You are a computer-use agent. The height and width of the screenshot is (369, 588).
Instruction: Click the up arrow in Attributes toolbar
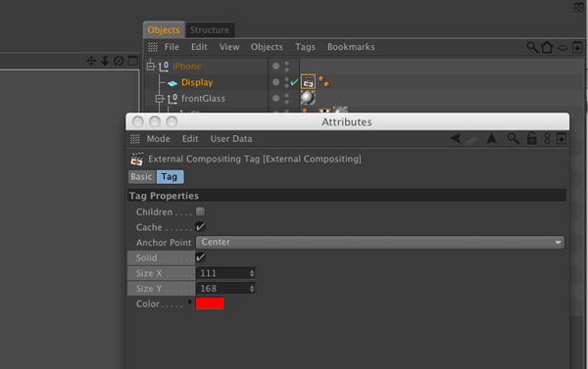coord(492,139)
